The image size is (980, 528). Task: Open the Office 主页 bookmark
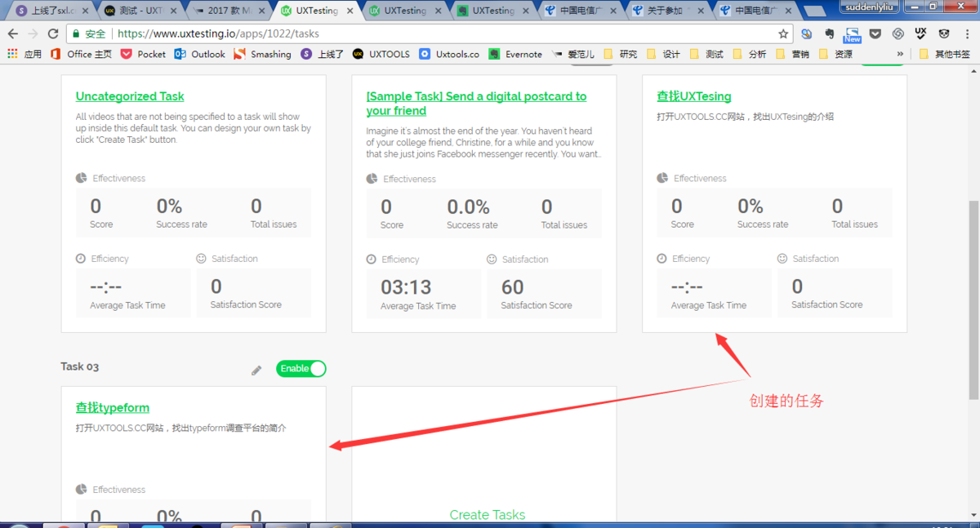pyautogui.click(x=81, y=54)
